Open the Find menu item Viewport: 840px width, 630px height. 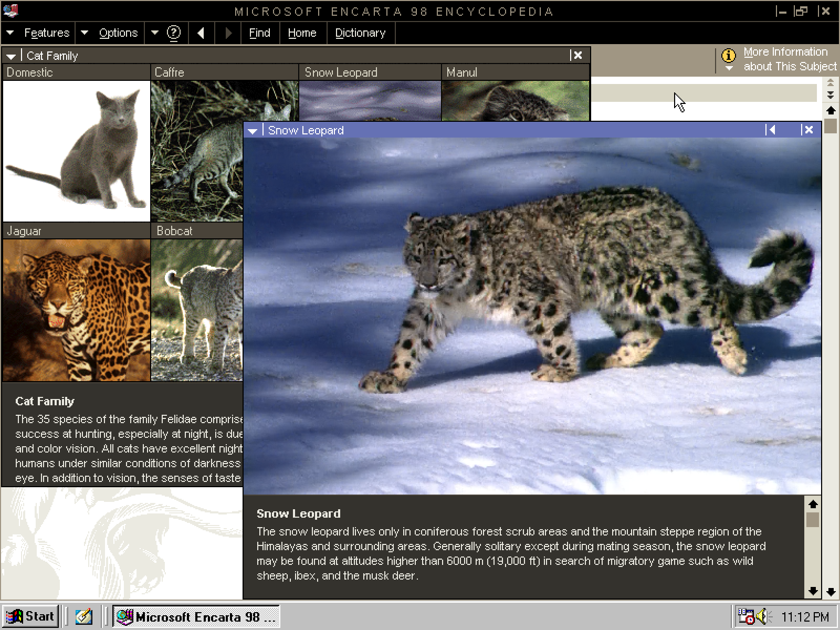259,33
